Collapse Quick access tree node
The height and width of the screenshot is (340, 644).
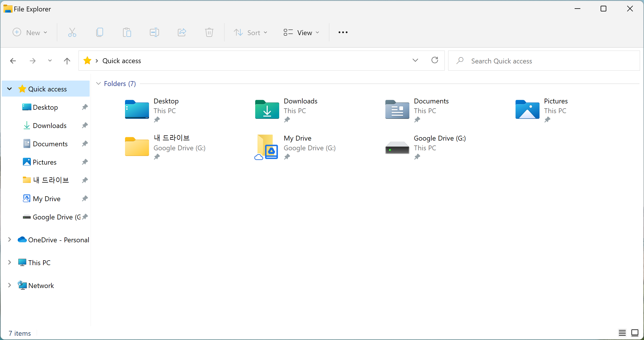point(9,89)
